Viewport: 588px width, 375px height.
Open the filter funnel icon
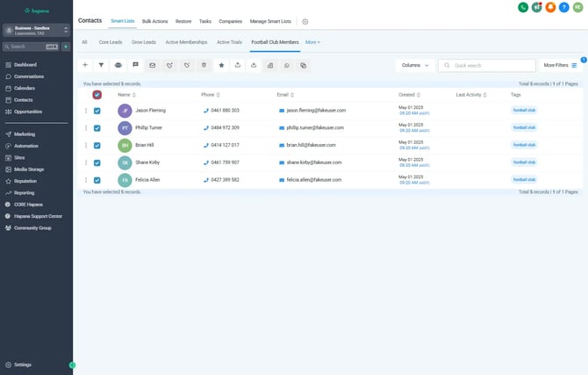101,65
